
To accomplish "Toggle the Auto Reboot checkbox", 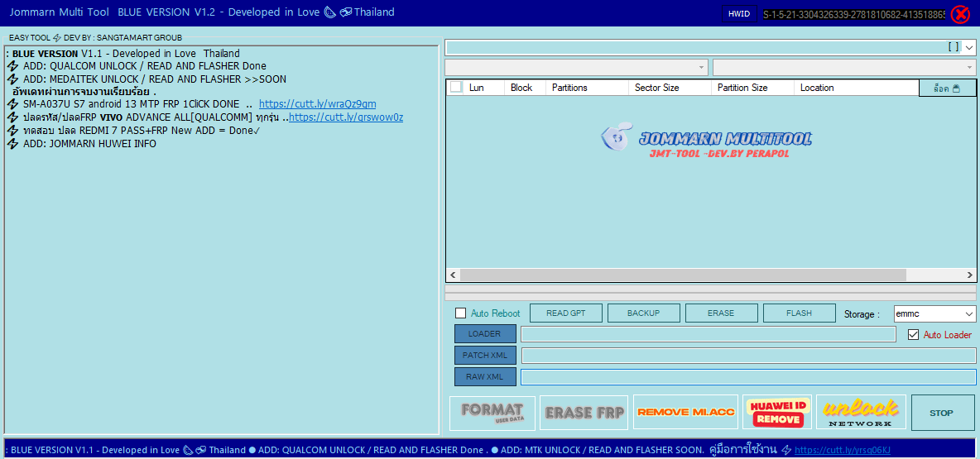I will coord(461,313).
